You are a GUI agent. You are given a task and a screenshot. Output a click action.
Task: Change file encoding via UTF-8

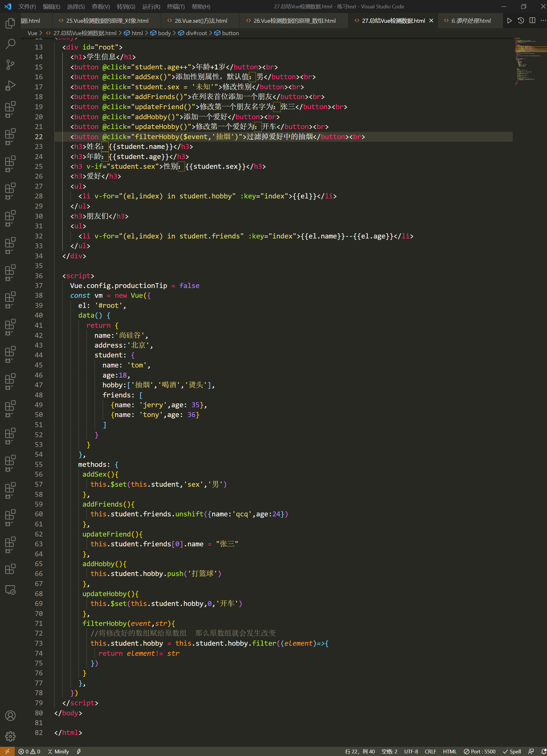[411, 751]
